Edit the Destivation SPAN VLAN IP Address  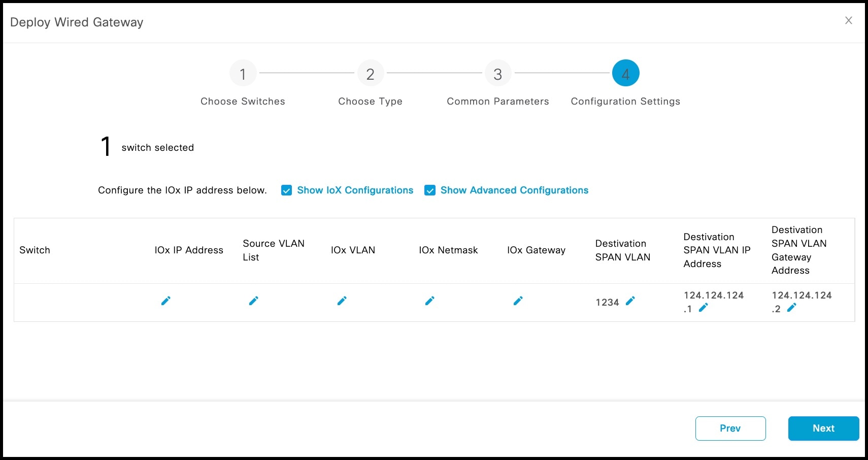[x=704, y=307]
